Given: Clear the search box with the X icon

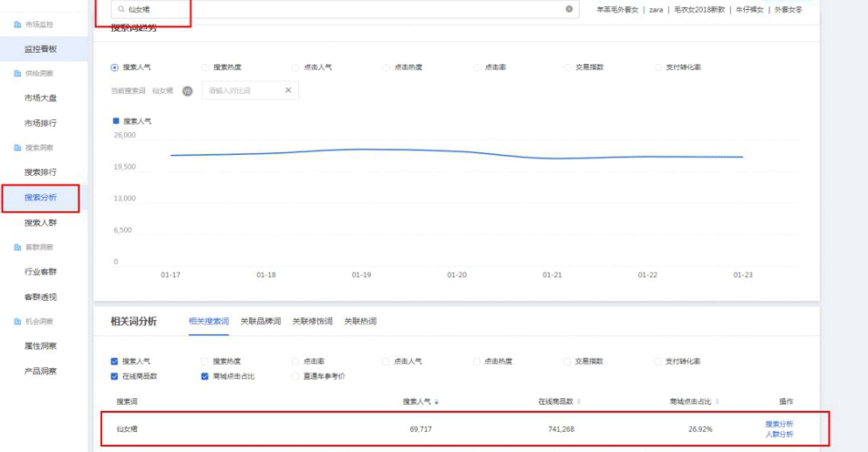Looking at the screenshot, I should tap(569, 9).
